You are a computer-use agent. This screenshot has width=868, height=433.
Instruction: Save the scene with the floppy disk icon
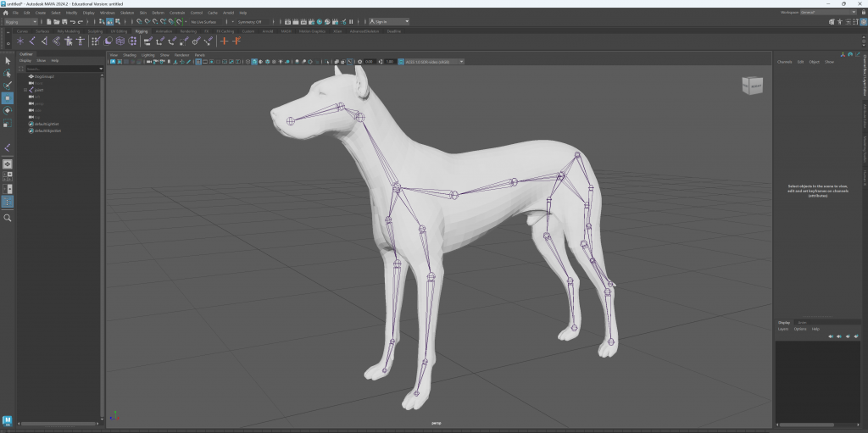coord(64,21)
